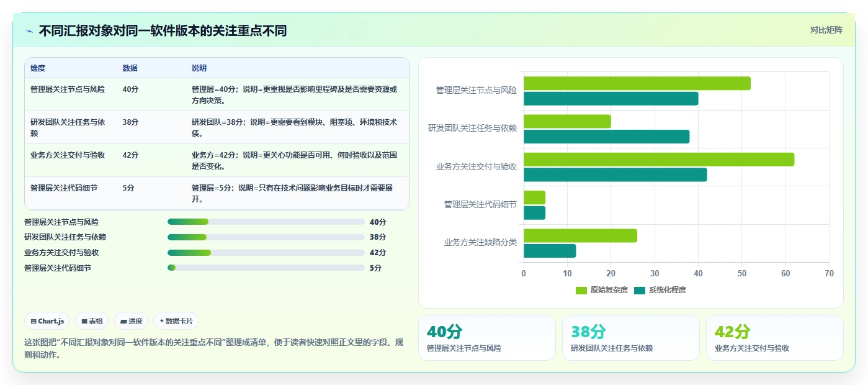Screen dimensions: 868x385
Task: Click the 原始复杂度 legend text
Action: point(609,290)
